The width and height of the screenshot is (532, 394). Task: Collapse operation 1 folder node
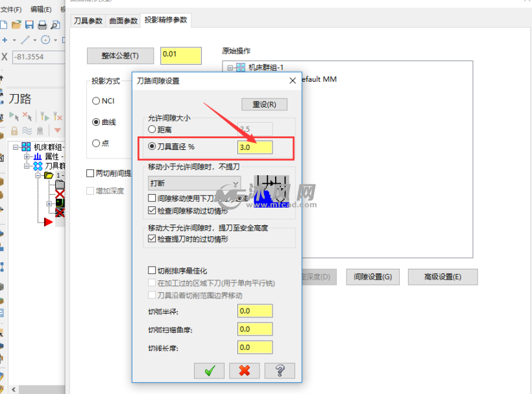[38, 175]
